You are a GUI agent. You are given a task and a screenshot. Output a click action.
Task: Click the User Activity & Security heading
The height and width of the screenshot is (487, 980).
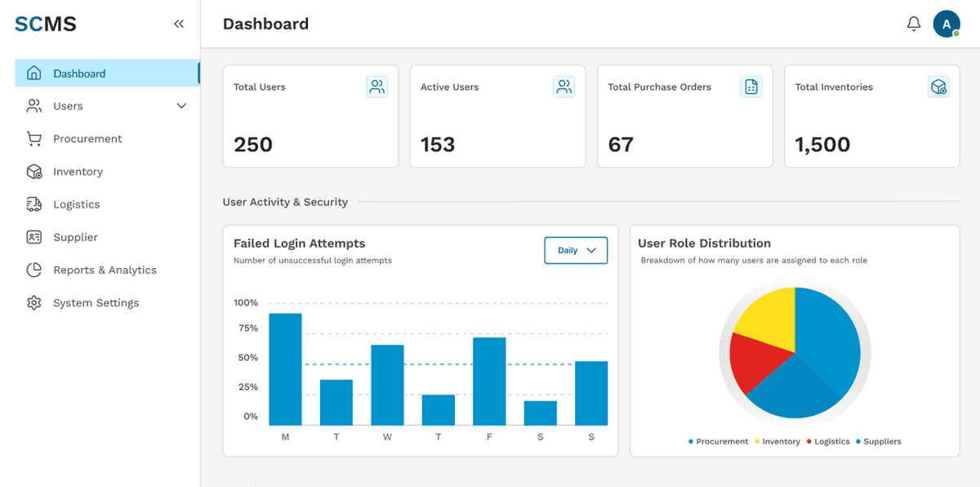(x=285, y=202)
